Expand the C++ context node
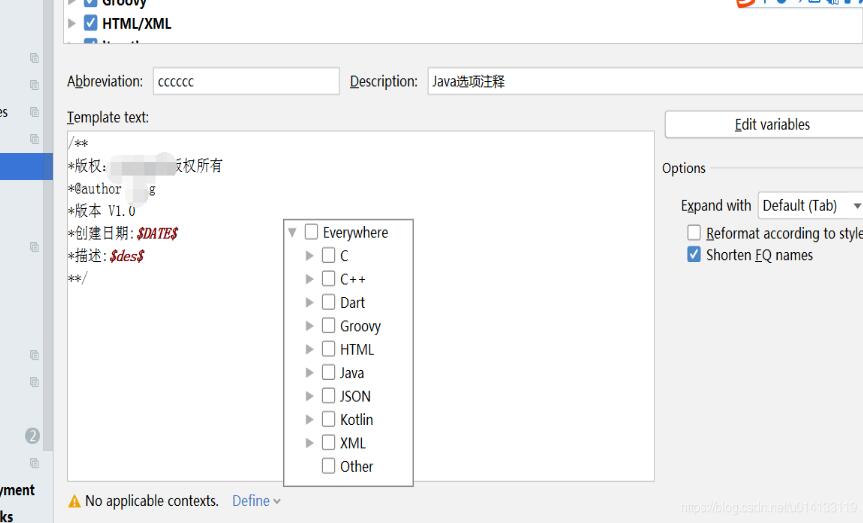The width and height of the screenshot is (863, 523). (x=309, y=279)
